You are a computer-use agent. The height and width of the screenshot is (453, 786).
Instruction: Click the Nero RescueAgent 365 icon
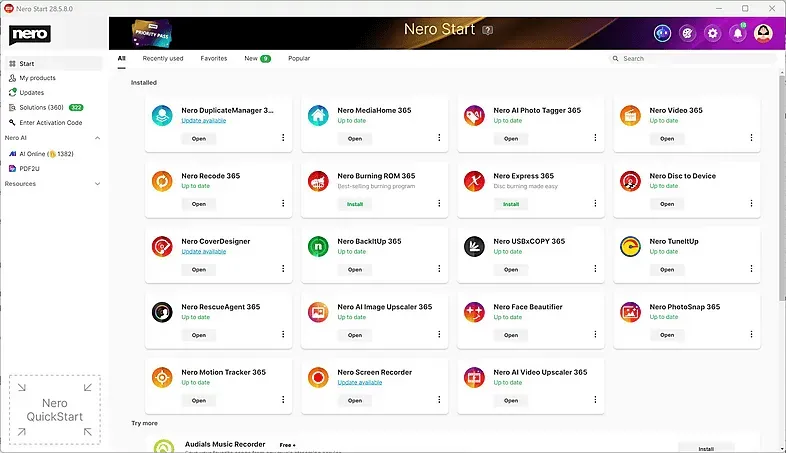(x=162, y=312)
